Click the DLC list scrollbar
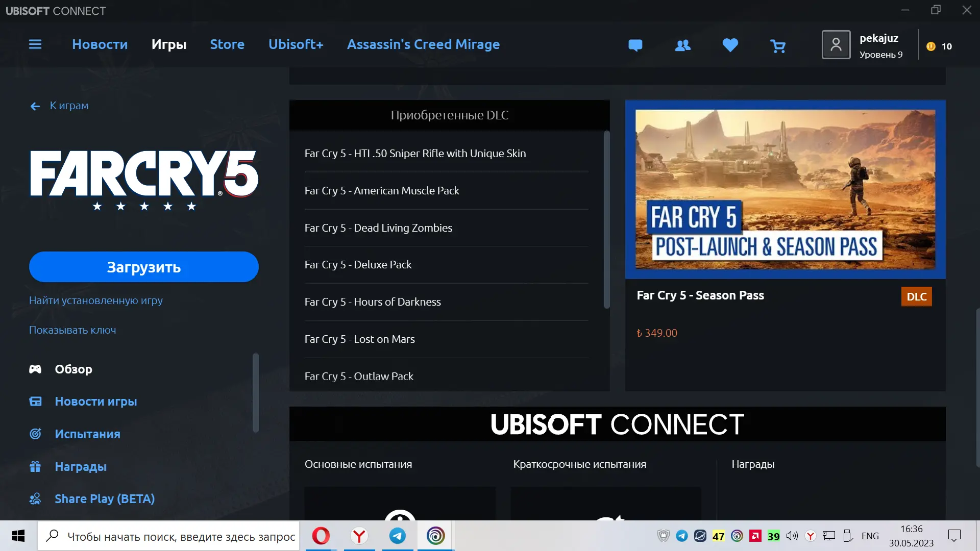This screenshot has height=551, width=980. click(607, 220)
